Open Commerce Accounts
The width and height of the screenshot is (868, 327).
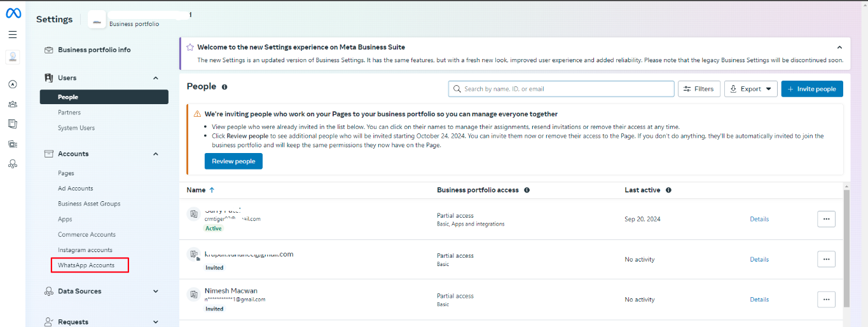tap(86, 234)
